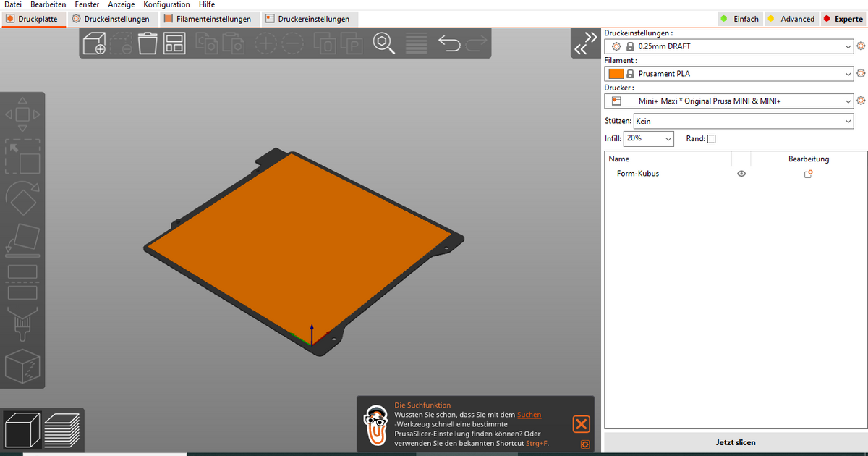The image size is (868, 456).
Task: Select the Add Object tool
Action: click(x=94, y=43)
